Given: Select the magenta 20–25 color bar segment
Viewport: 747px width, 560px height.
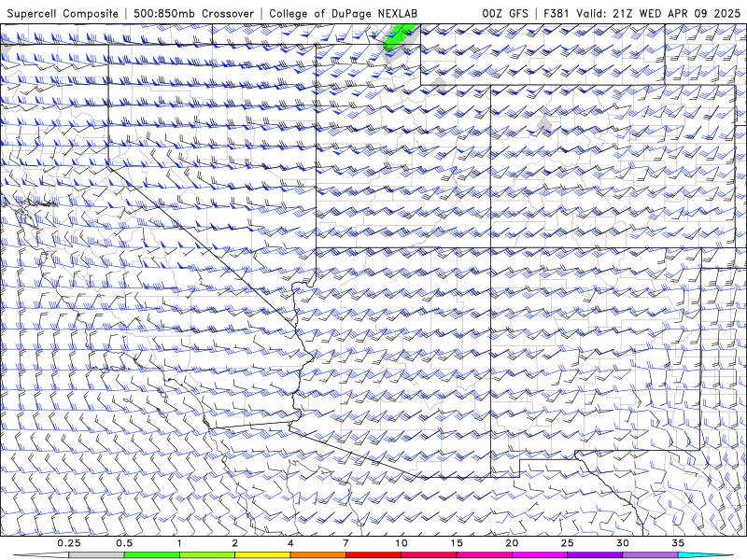Looking at the screenshot, I should click(x=540, y=555).
